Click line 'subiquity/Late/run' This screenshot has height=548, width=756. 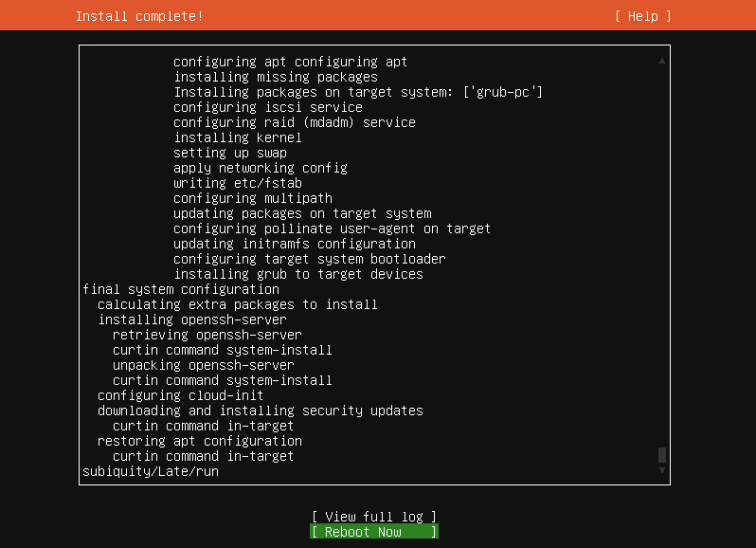coord(151,471)
